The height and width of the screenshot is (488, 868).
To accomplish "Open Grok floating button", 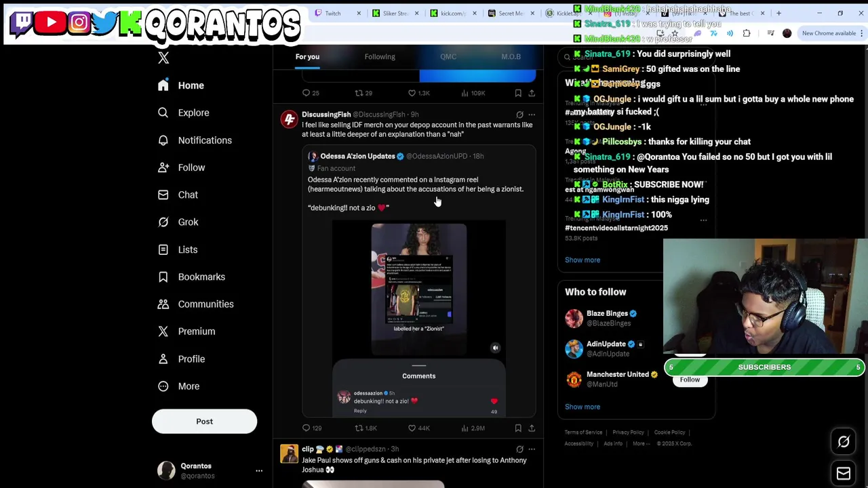I will pyautogui.click(x=844, y=442).
